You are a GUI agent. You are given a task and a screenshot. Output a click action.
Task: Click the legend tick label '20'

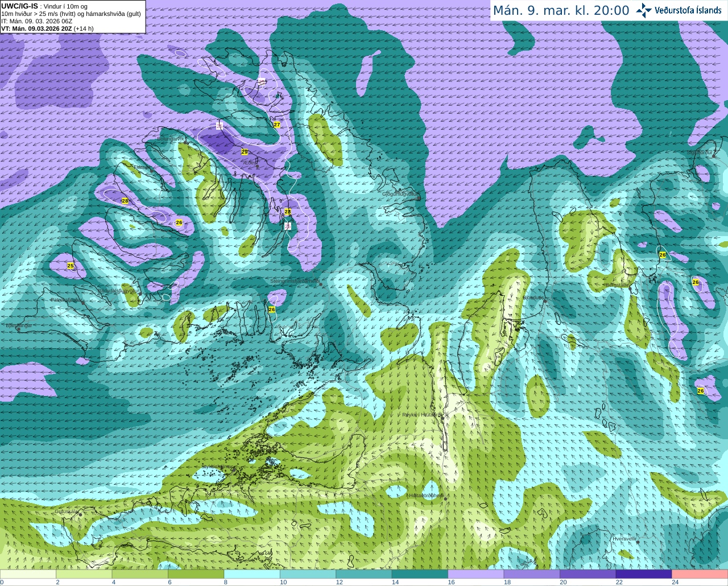[563, 582]
